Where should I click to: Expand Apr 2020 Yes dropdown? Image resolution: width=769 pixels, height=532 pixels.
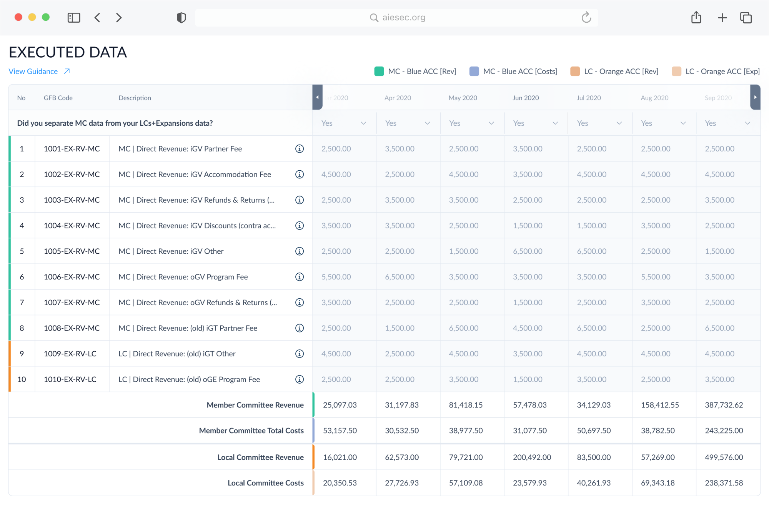[408, 123]
